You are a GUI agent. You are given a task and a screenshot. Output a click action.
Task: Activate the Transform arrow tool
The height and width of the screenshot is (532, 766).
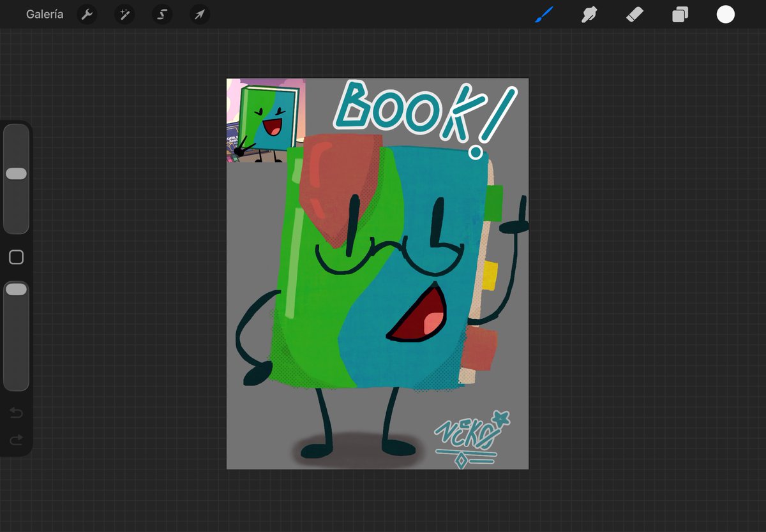(x=200, y=15)
